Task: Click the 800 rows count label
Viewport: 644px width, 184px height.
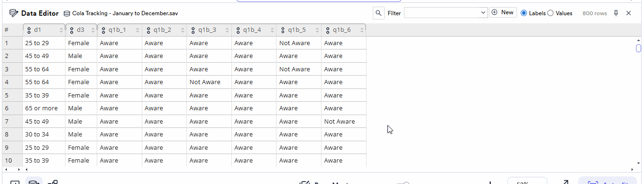Action: 595,13
